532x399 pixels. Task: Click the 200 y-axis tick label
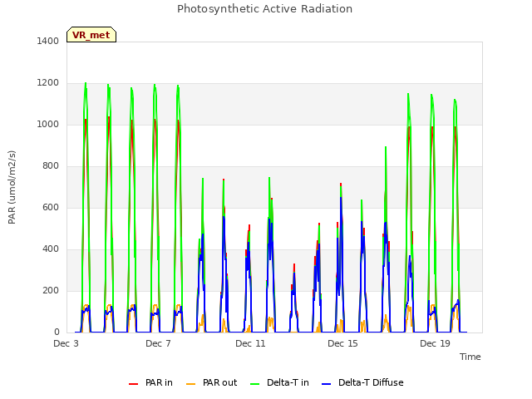click(51, 290)
